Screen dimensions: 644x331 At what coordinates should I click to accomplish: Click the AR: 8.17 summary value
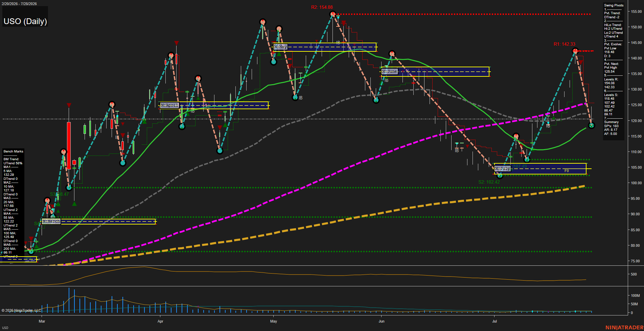click(611, 130)
